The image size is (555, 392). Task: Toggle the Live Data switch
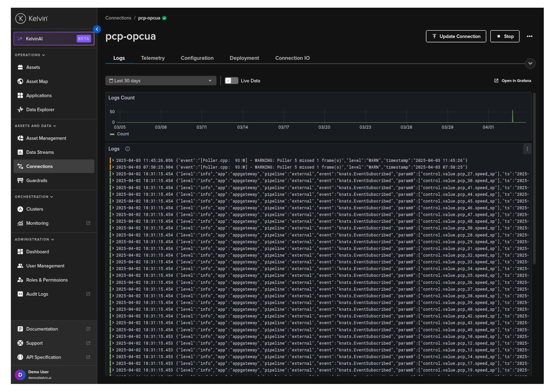coord(231,81)
